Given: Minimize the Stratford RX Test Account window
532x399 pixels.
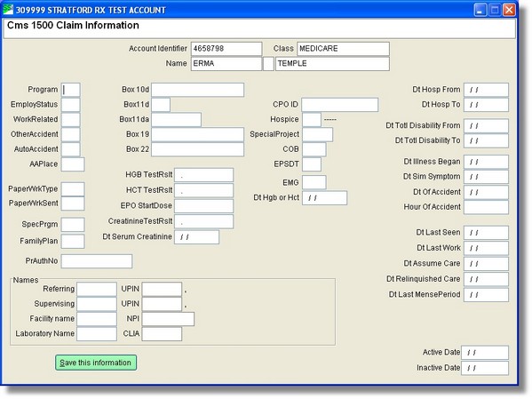Looking at the screenshot, I should [x=480, y=10].
